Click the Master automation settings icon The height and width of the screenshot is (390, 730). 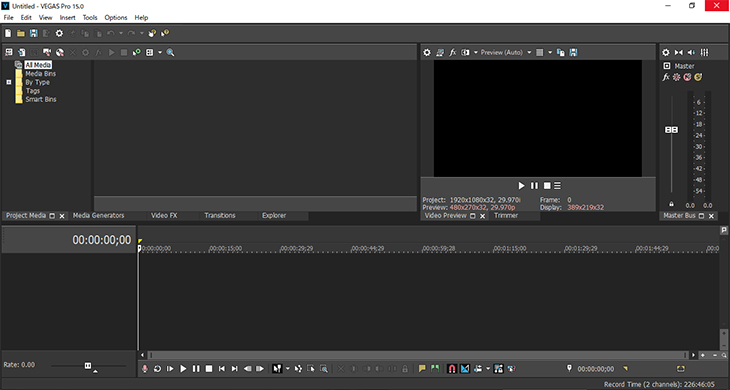click(x=676, y=77)
